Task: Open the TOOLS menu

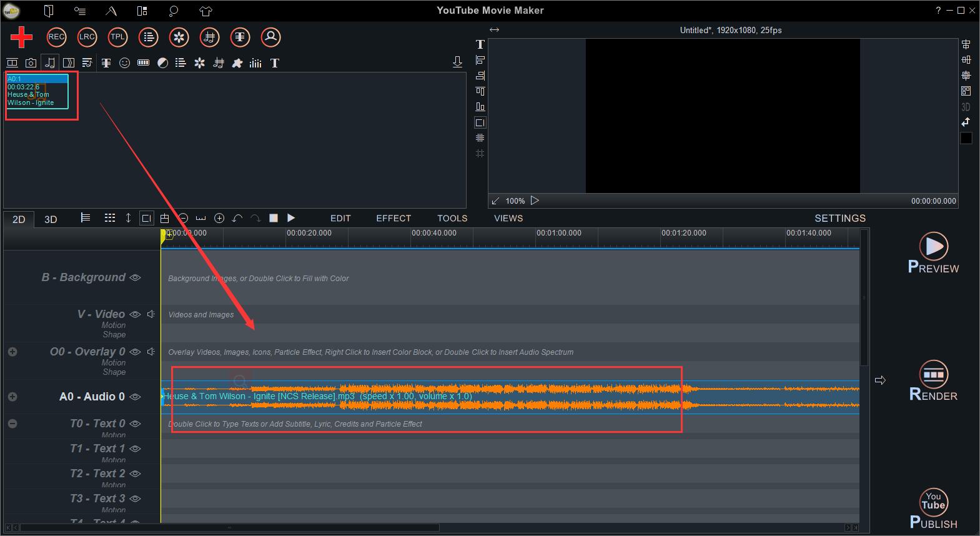Action: click(452, 218)
